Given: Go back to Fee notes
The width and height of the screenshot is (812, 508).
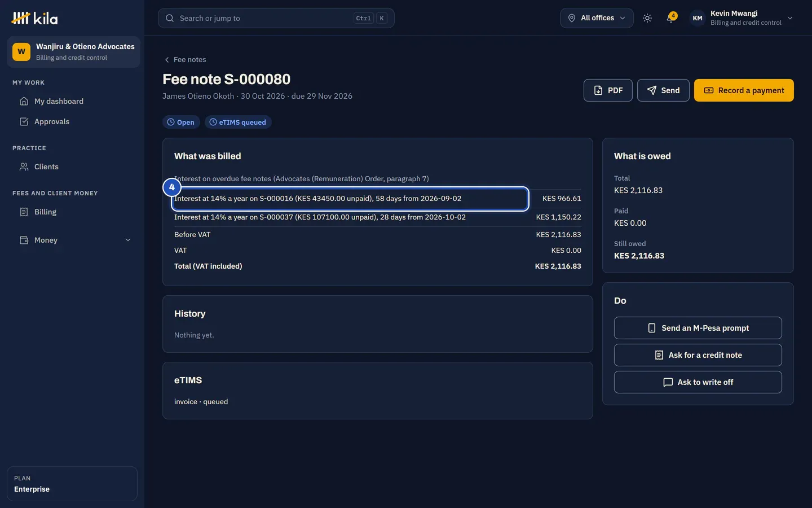Looking at the screenshot, I should click(x=185, y=59).
